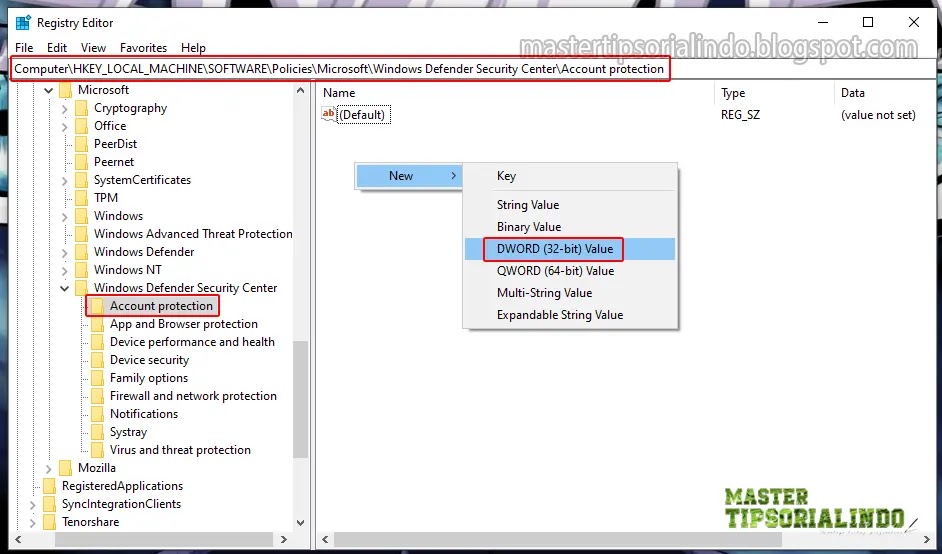Expand the Office key

point(65,127)
